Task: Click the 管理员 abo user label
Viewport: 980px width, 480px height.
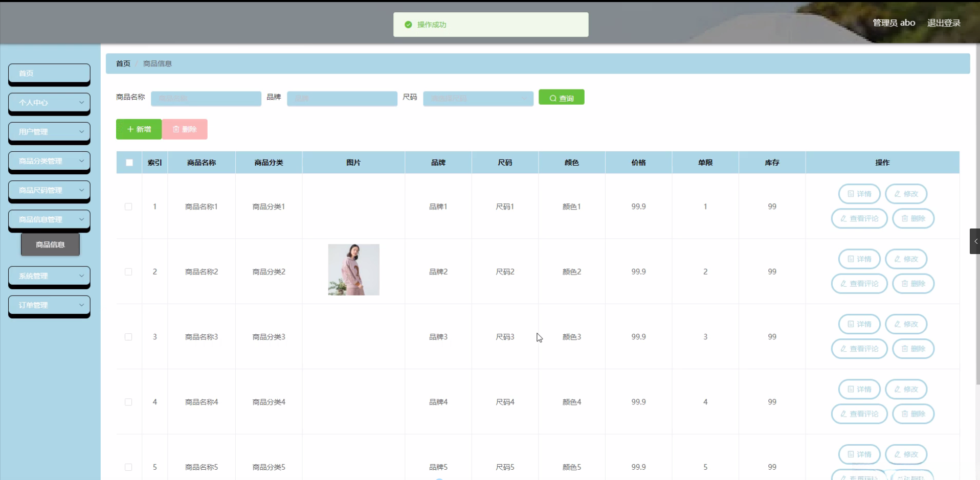Action: tap(894, 23)
